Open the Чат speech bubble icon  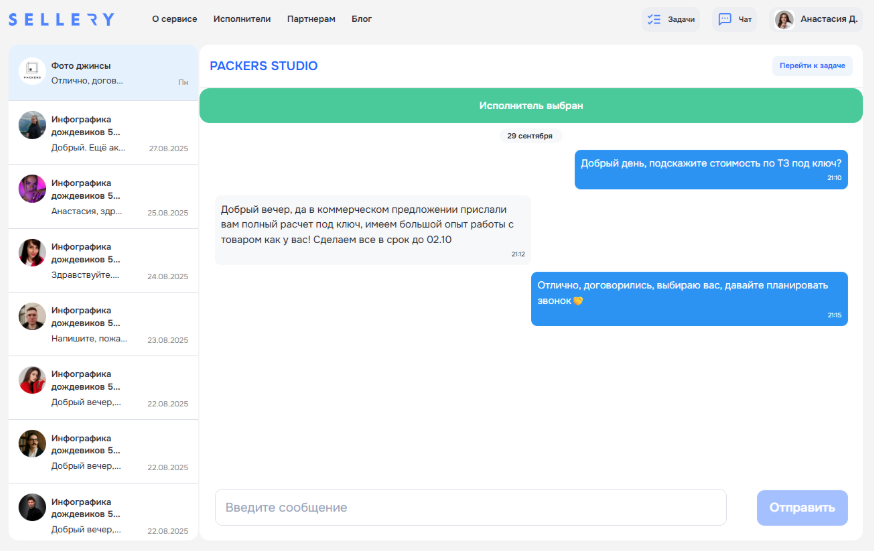[725, 19]
